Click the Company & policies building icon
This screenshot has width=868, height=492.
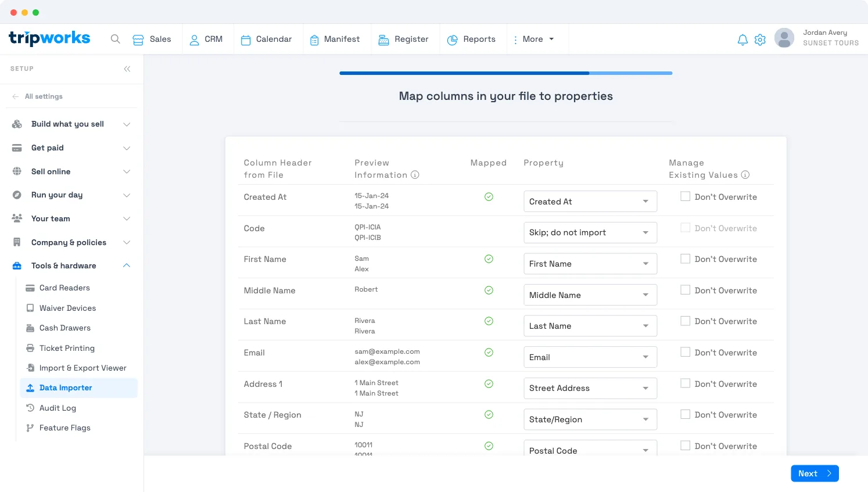tap(17, 242)
